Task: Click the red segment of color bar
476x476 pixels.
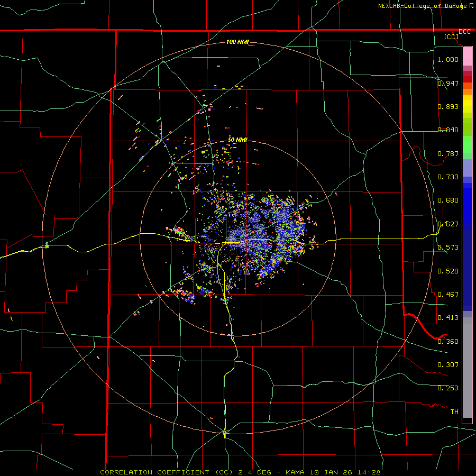Action: [467, 79]
